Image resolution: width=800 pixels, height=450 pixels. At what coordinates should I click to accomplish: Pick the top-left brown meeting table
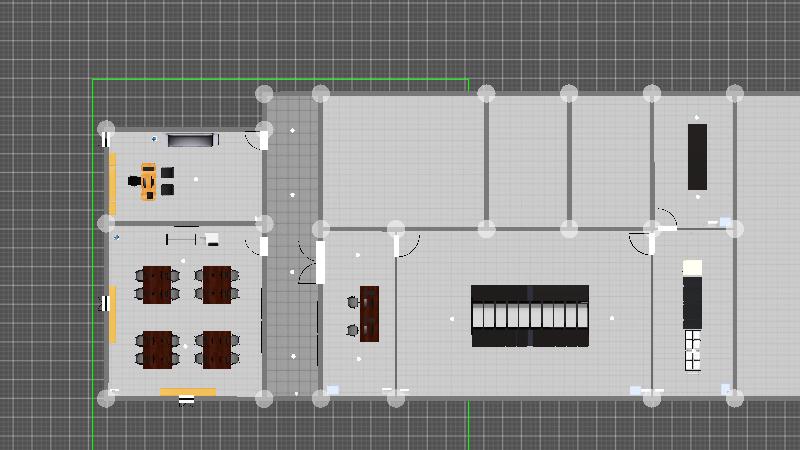coord(157,284)
